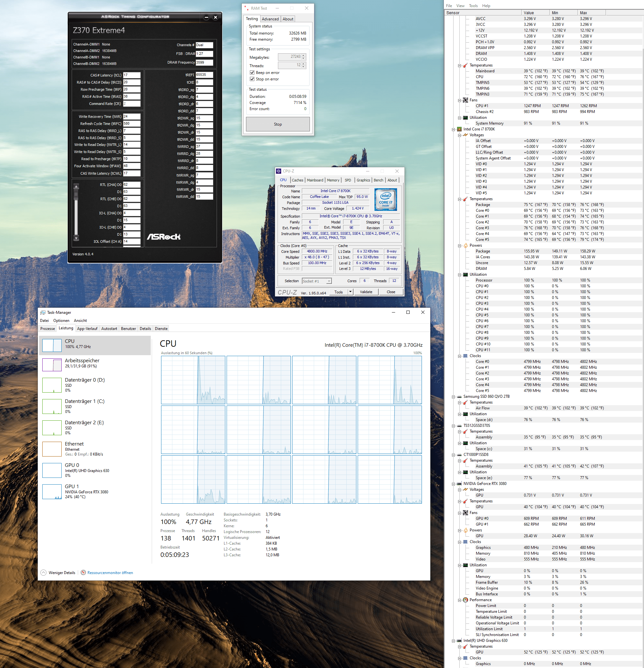
Task: Switch to the Memory tab in CPU-Z
Action: coord(333,180)
